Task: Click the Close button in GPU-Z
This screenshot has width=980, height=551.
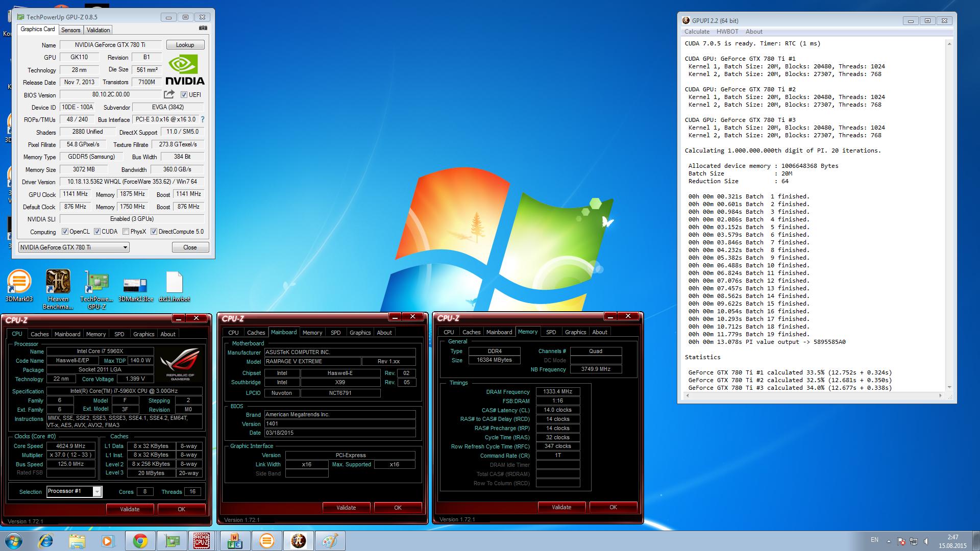Action: (190, 247)
